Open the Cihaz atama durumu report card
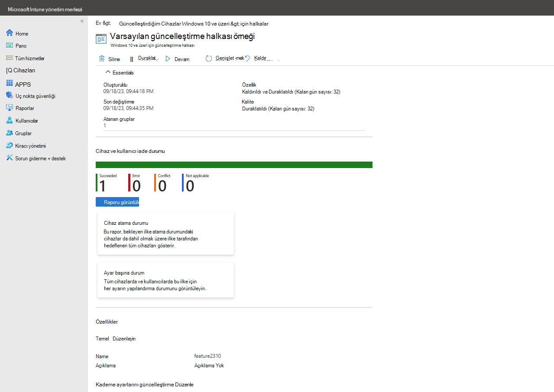554x392 pixels. pyautogui.click(x=165, y=233)
